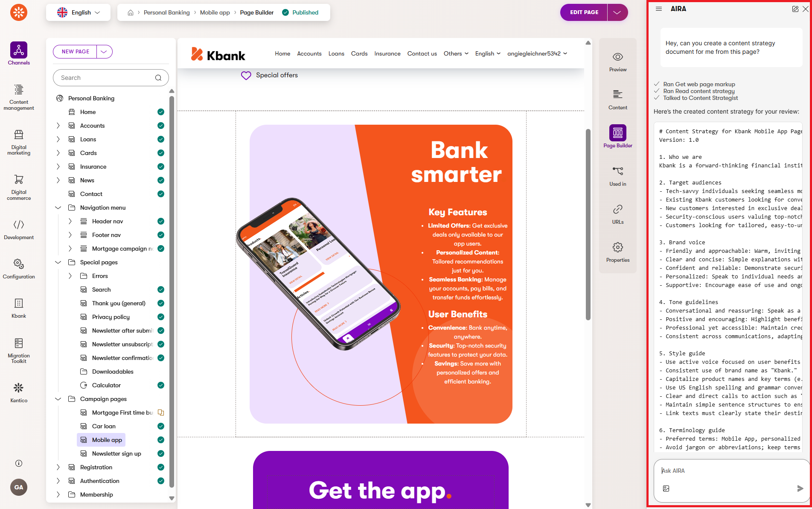This screenshot has height=509, width=812.
Task: Click Mobile app breadcrumb link
Action: tap(215, 12)
